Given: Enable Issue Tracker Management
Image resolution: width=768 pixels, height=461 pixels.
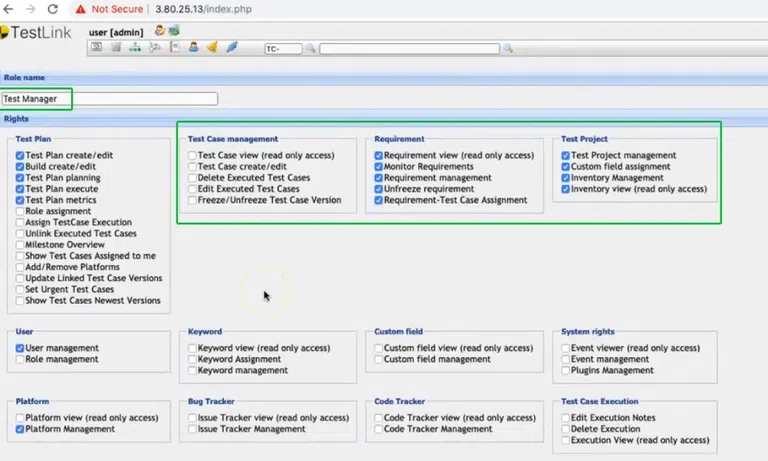Looking at the screenshot, I should [192, 429].
